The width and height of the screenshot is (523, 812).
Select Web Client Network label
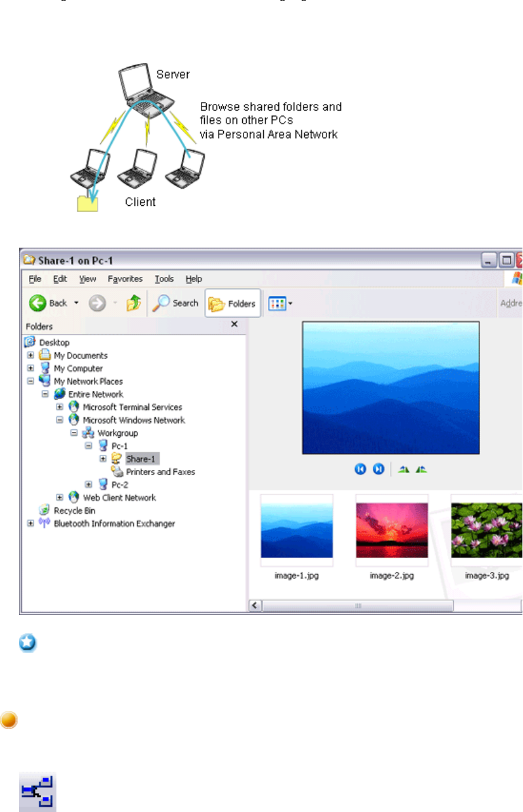pyautogui.click(x=119, y=498)
